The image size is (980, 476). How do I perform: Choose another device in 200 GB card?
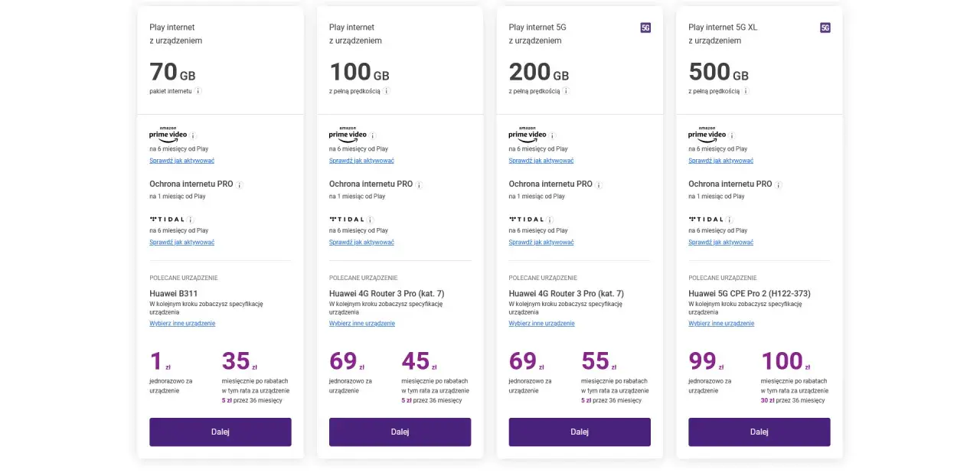coord(542,324)
